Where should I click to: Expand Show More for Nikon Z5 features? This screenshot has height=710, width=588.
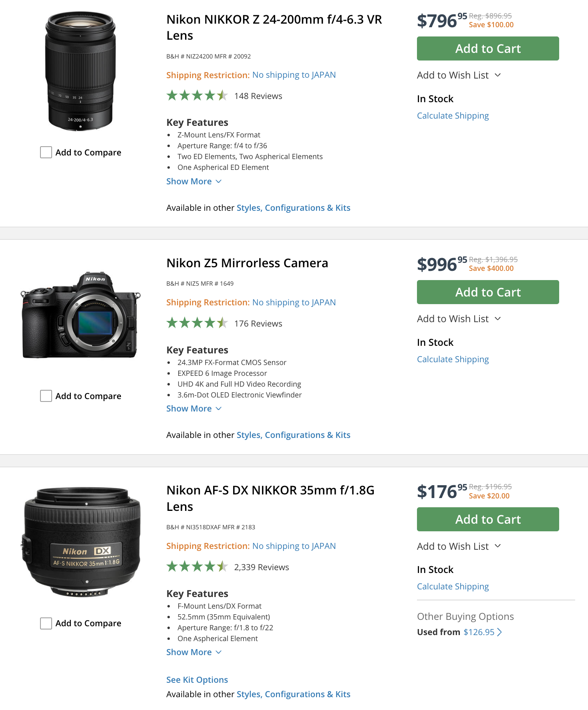pyautogui.click(x=194, y=409)
